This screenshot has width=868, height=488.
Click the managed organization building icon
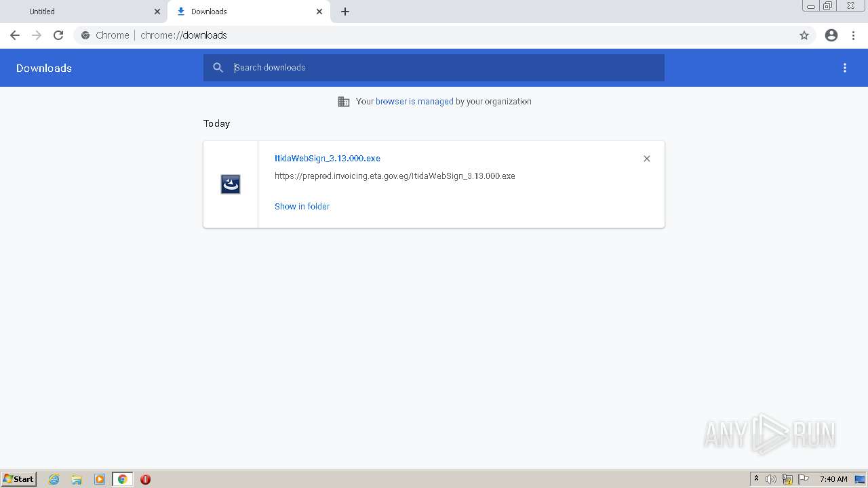(344, 102)
